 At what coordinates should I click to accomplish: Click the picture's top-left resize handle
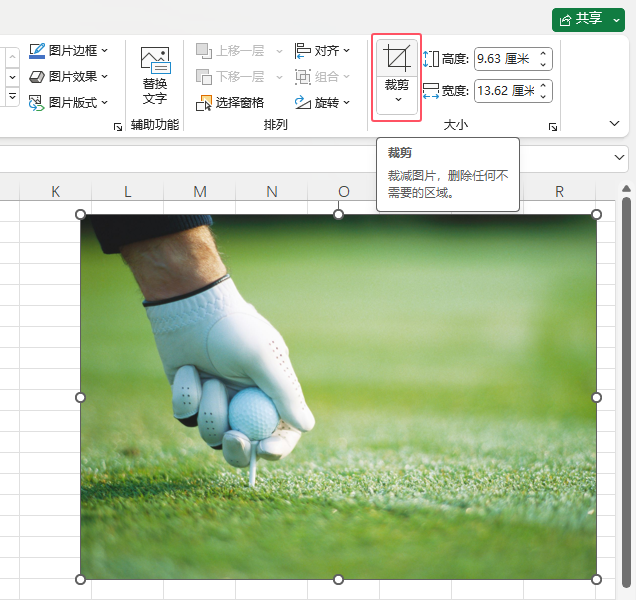click(80, 214)
